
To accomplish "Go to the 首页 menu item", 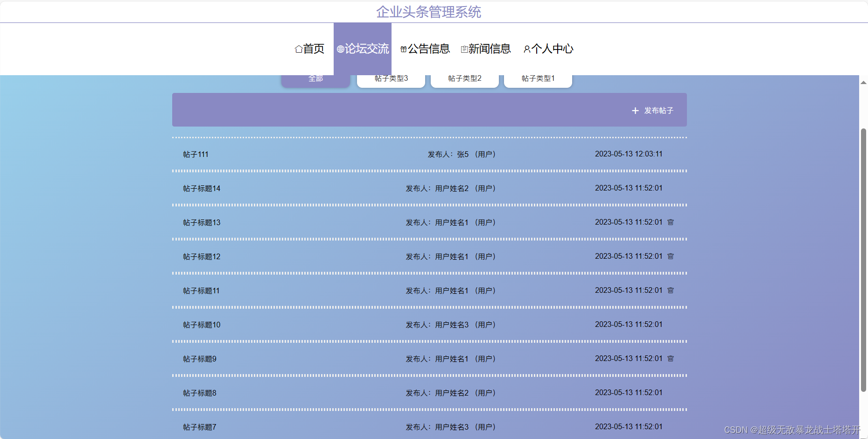I will coord(309,49).
